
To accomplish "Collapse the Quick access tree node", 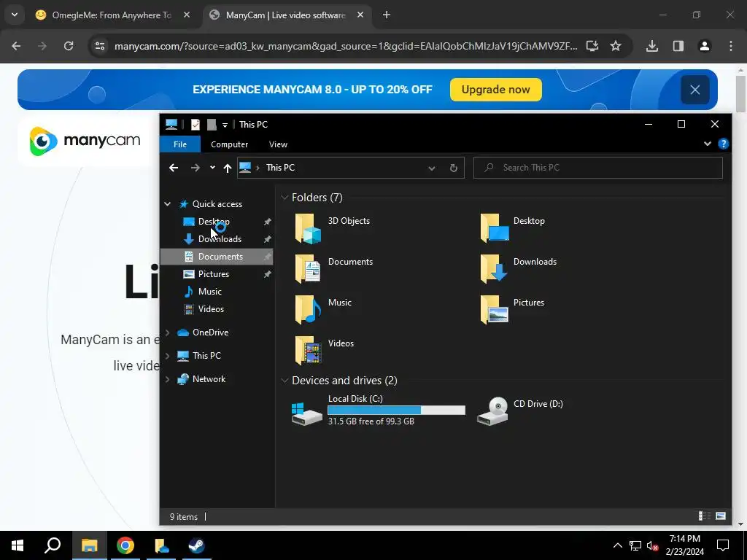I will pyautogui.click(x=167, y=204).
